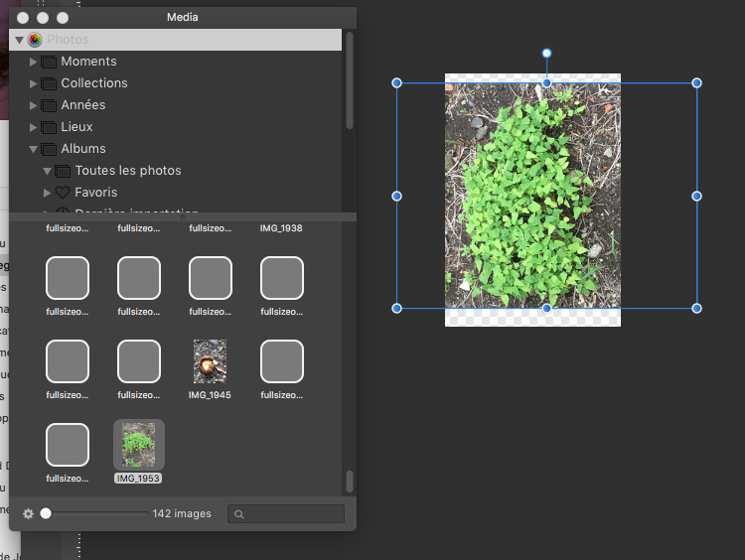
Task: Select the Années label
Action: point(83,105)
